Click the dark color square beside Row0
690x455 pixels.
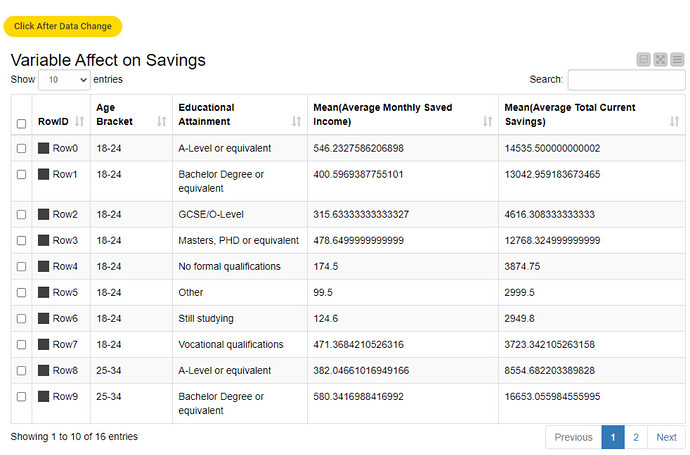(x=44, y=148)
